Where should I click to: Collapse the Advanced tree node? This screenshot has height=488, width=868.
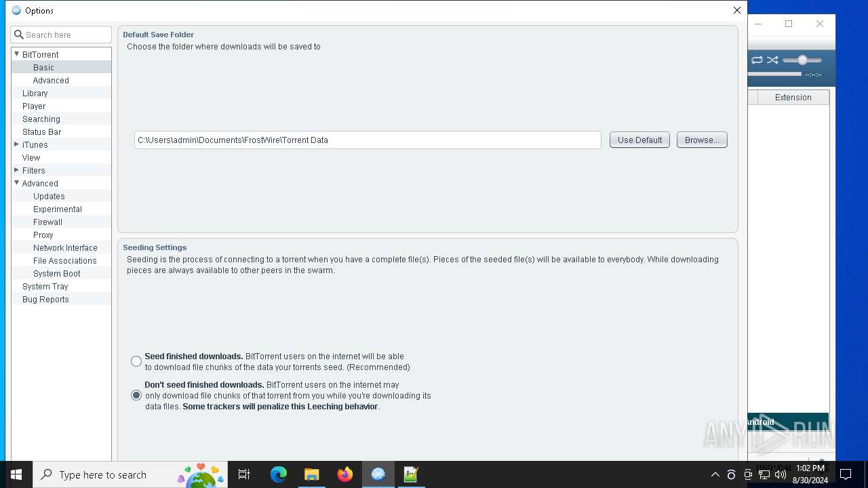[x=16, y=183]
